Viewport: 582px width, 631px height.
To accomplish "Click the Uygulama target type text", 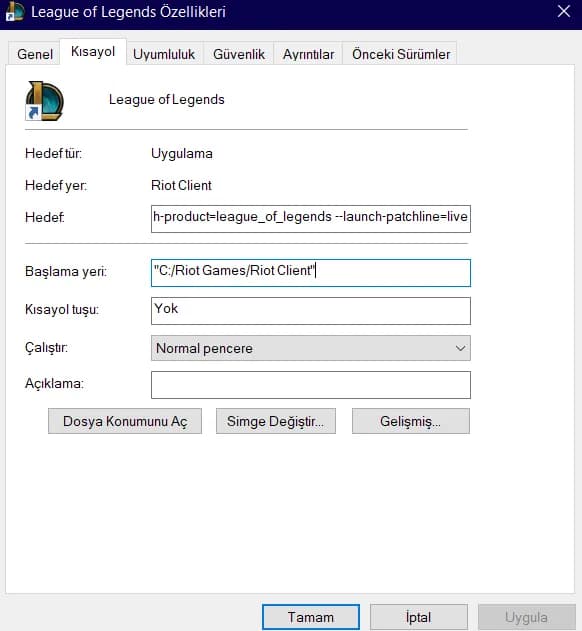I will (182, 153).
